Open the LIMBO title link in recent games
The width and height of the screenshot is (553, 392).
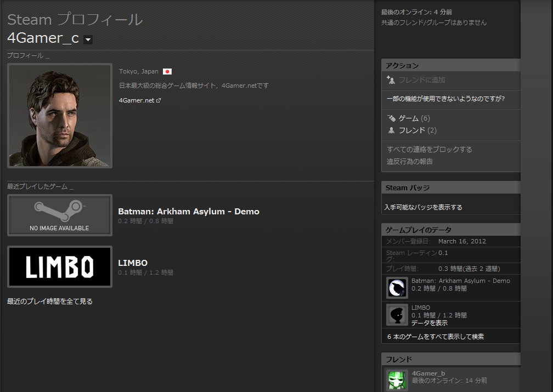pyautogui.click(x=133, y=263)
